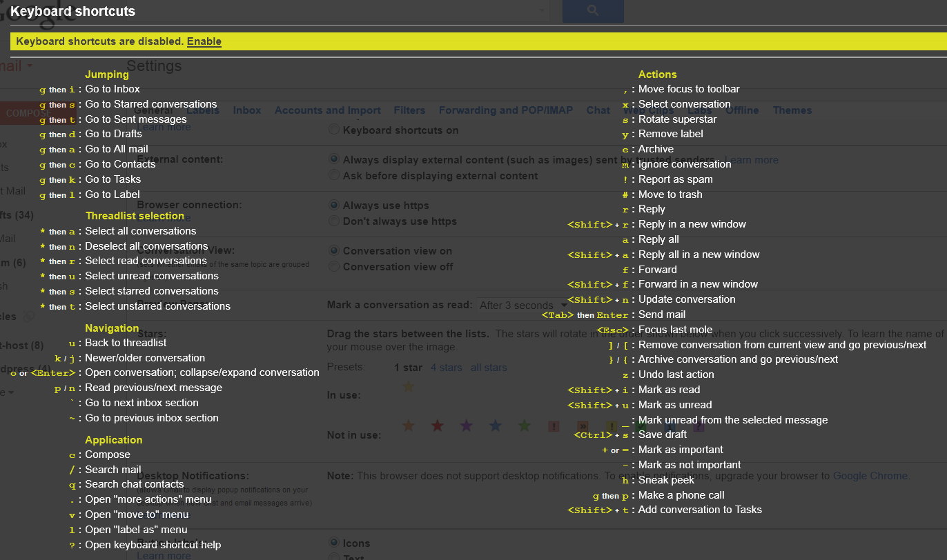Select the Keyboard shortcuts on radio button
Screen dimensions: 947x560
pyautogui.click(x=334, y=129)
